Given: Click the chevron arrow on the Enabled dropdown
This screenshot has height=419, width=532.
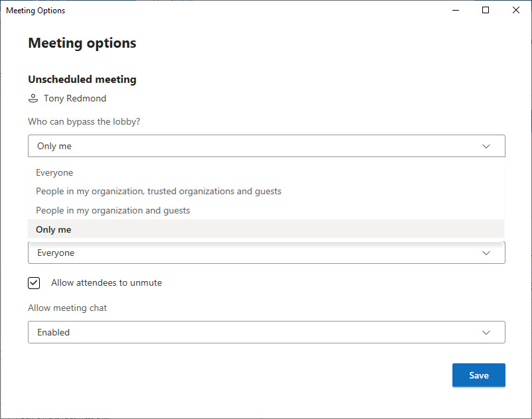Looking at the screenshot, I should click(x=486, y=332).
